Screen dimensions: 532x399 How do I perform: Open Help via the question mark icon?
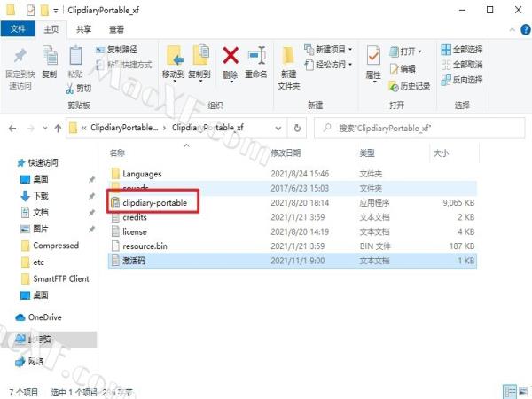pyautogui.click(x=526, y=30)
